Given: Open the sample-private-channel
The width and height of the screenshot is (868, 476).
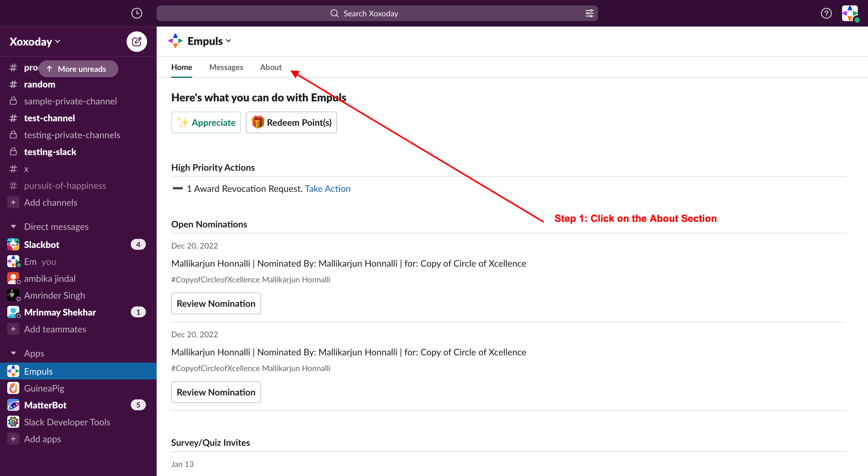Looking at the screenshot, I should (x=78, y=101).
